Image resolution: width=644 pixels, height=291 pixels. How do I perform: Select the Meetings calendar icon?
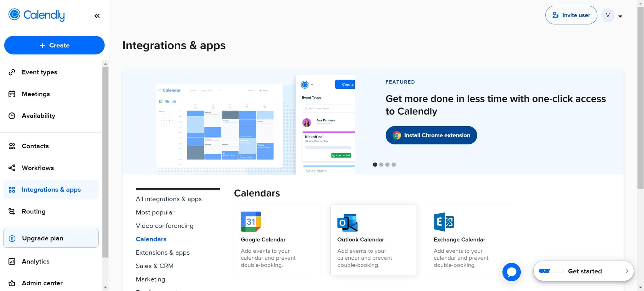click(12, 94)
